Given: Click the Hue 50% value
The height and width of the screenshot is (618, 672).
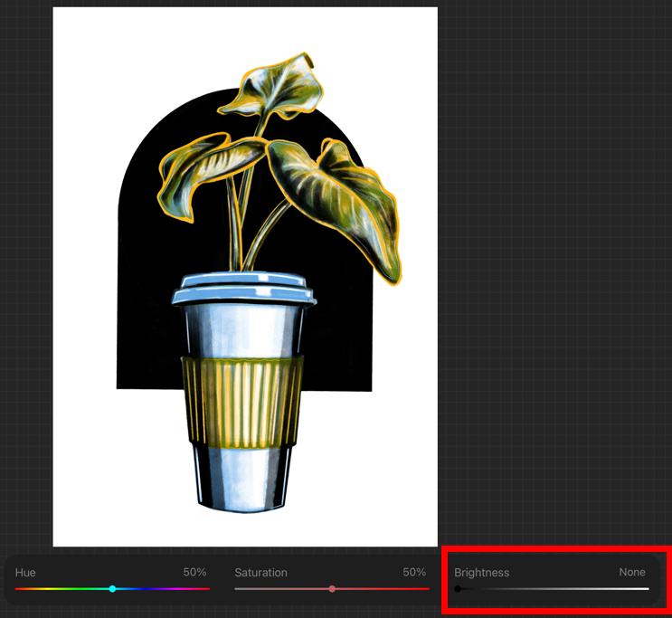Looking at the screenshot, I should point(194,573).
